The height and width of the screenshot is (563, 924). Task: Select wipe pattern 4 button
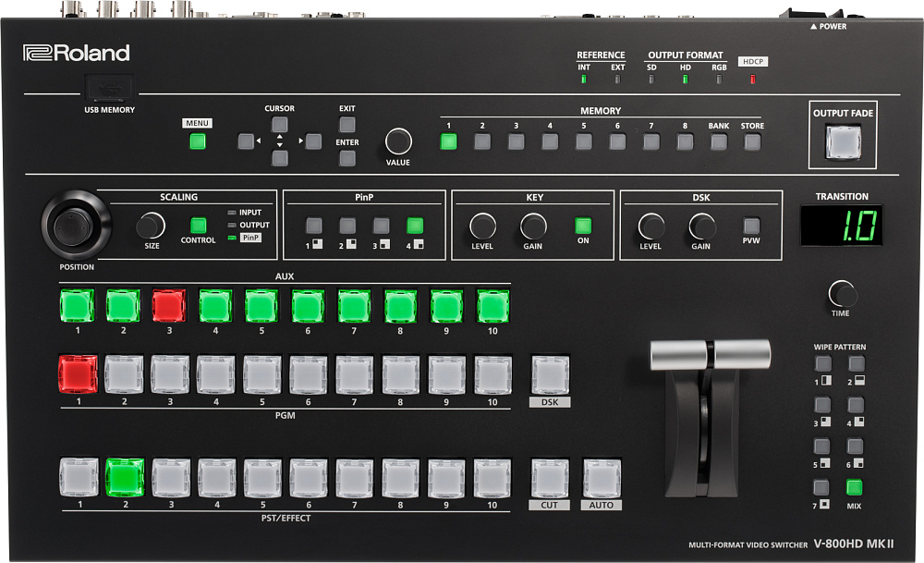point(856,405)
